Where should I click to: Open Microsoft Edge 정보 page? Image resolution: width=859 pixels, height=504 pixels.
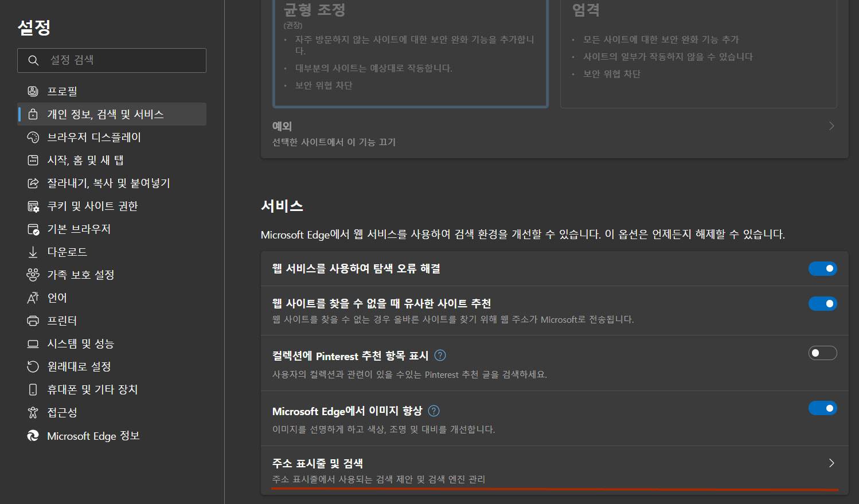(x=112, y=436)
